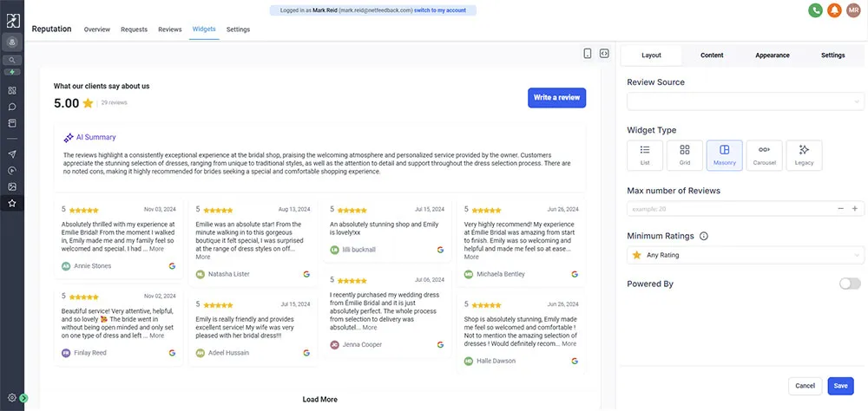Click the AI Summary sparkle icon
The image size is (868, 411).
coord(69,138)
